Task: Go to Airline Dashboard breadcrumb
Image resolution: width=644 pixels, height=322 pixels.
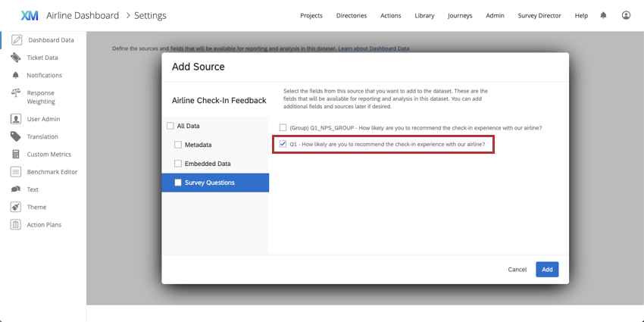Action: (83, 16)
